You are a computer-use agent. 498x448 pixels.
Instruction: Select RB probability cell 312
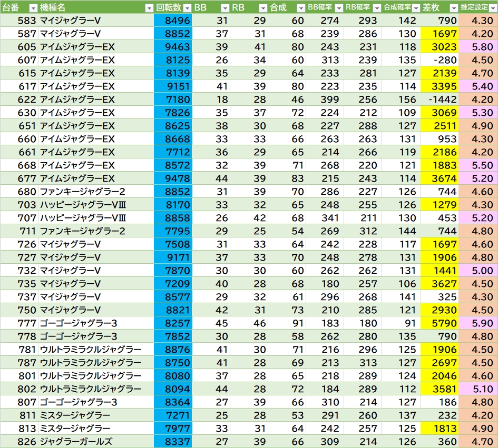(x=363, y=231)
